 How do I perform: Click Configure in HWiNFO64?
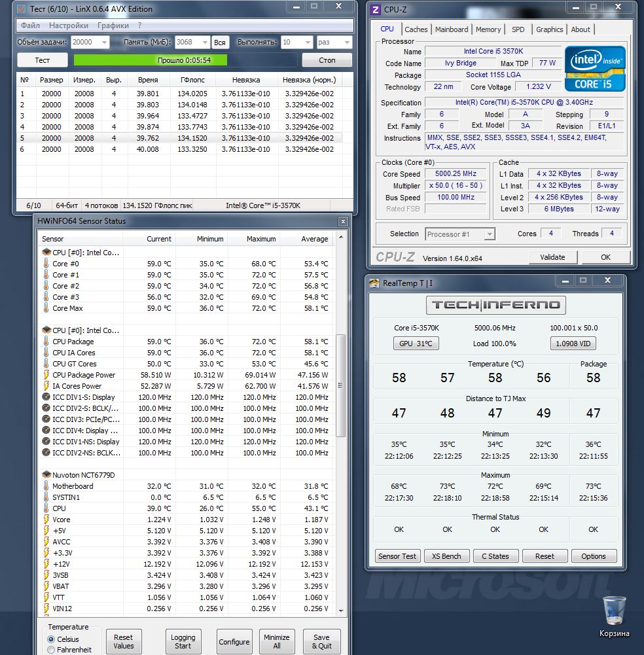point(234,642)
